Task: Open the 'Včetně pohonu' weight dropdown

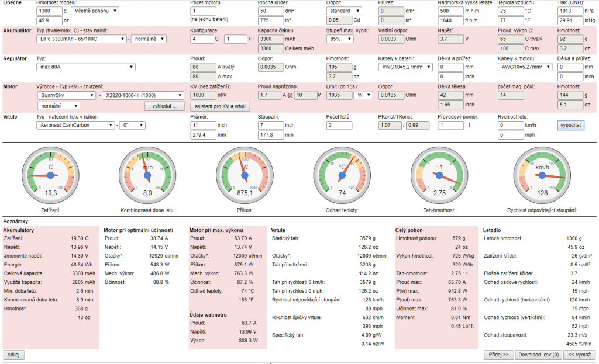Action: 95,11
